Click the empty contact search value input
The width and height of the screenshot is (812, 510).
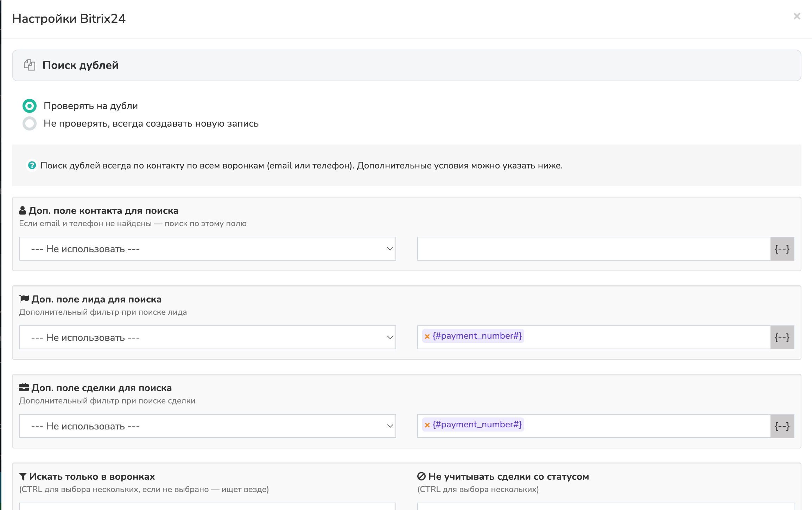pos(594,249)
